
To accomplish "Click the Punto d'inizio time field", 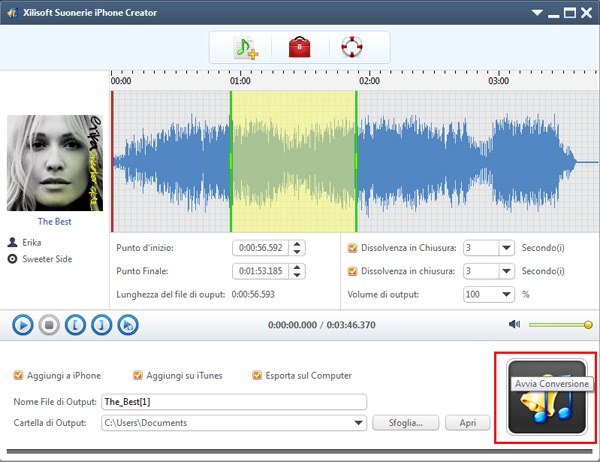I will click(x=261, y=248).
